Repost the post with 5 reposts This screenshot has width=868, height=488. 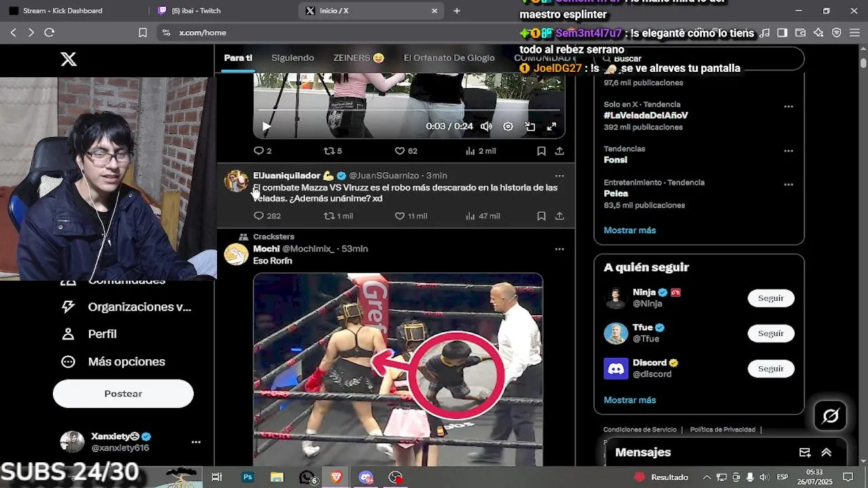tap(332, 150)
